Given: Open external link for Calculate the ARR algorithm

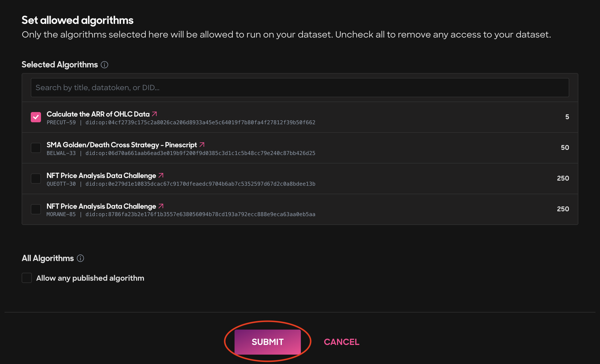Looking at the screenshot, I should pyautogui.click(x=155, y=114).
